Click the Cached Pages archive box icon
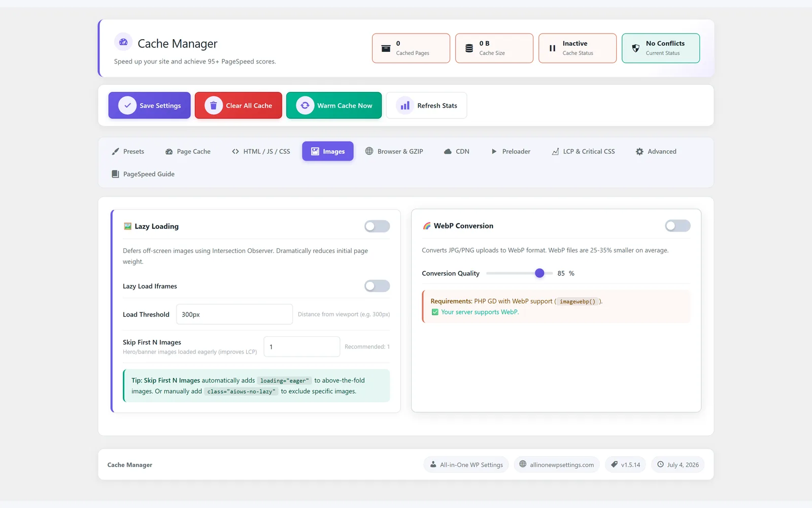 (386, 48)
